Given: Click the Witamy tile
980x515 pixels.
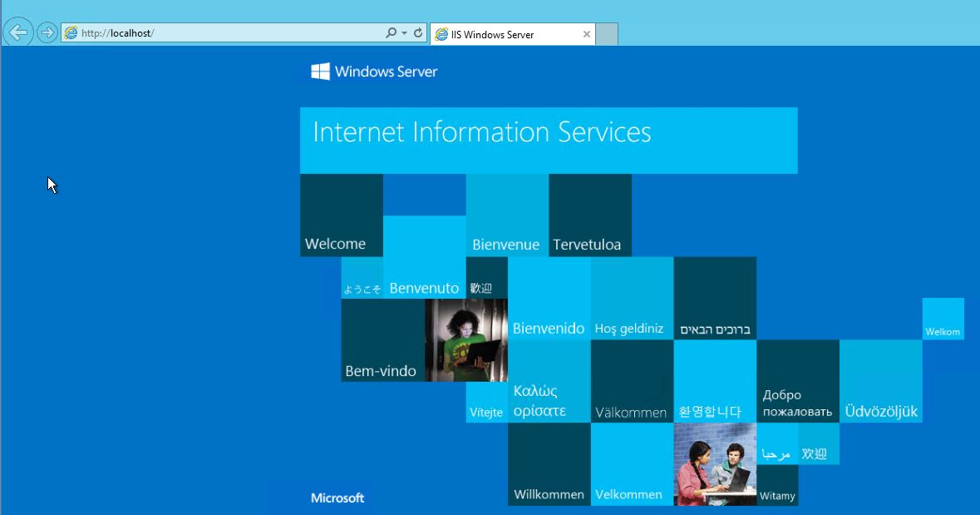Looking at the screenshot, I should coord(777,485).
